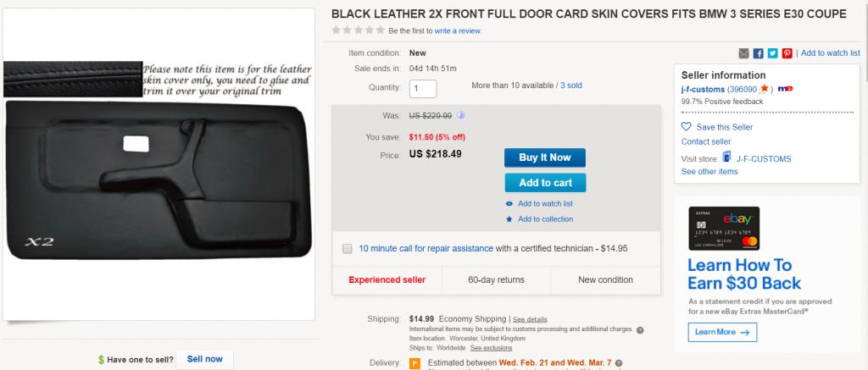This screenshot has height=370, width=868.
Task: Click the seller's orange feedback star icon
Action: coord(764,88)
